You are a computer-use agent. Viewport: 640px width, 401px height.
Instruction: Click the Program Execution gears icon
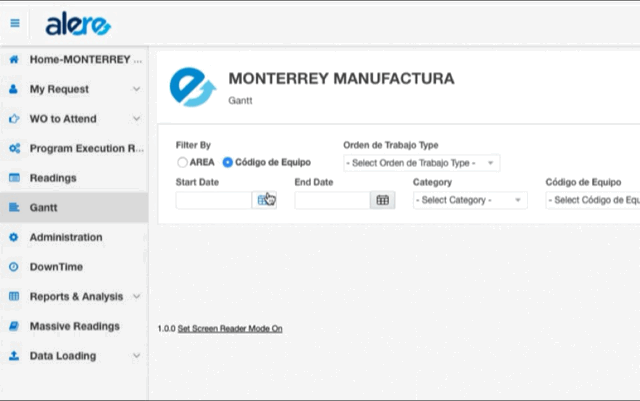point(14,148)
